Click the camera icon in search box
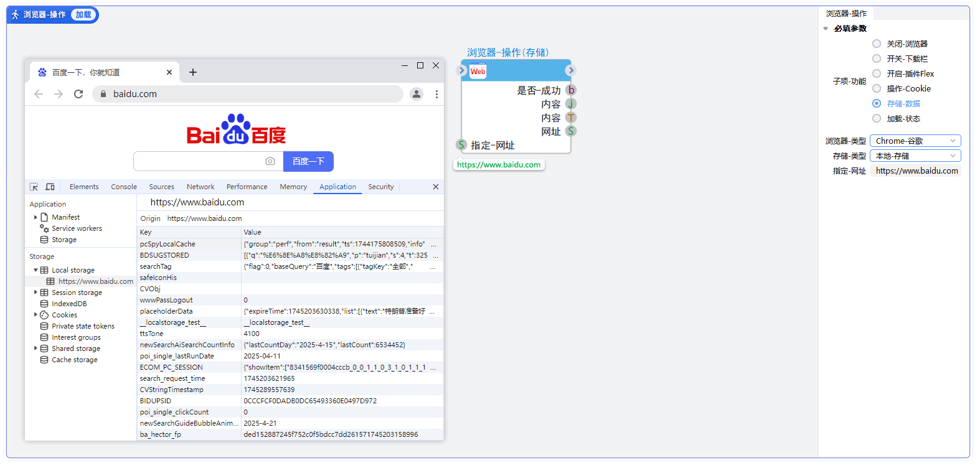The height and width of the screenshot is (468, 980). coord(270,161)
